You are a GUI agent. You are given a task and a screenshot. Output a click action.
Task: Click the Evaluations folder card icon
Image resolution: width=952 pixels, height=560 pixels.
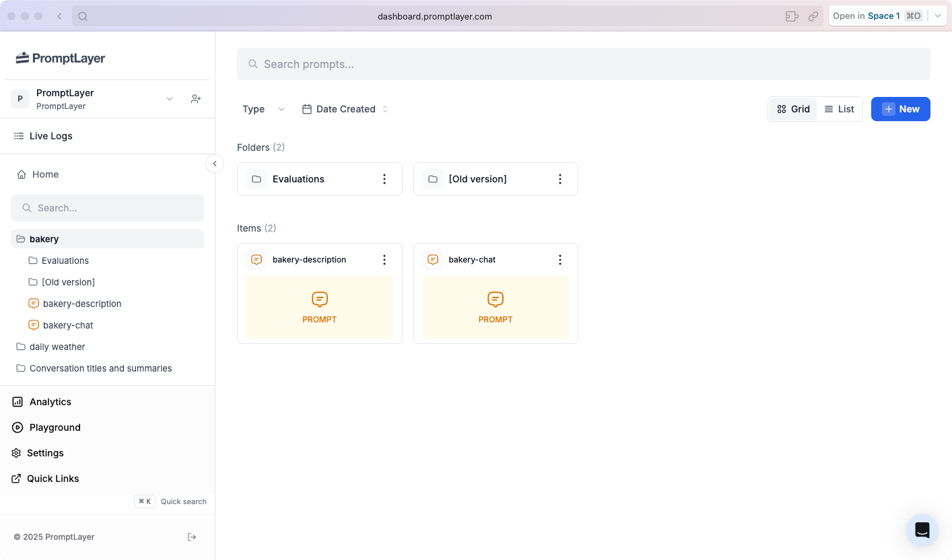(x=257, y=179)
